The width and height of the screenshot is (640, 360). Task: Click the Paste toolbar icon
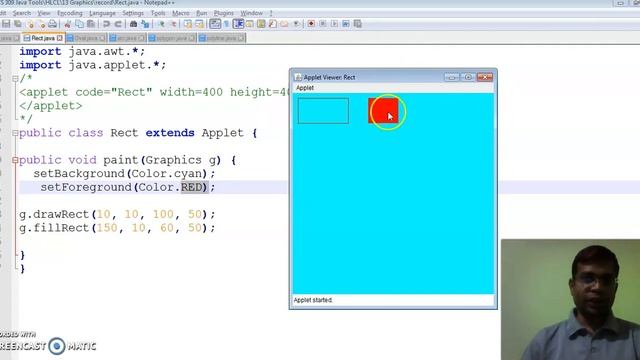pos(91,24)
